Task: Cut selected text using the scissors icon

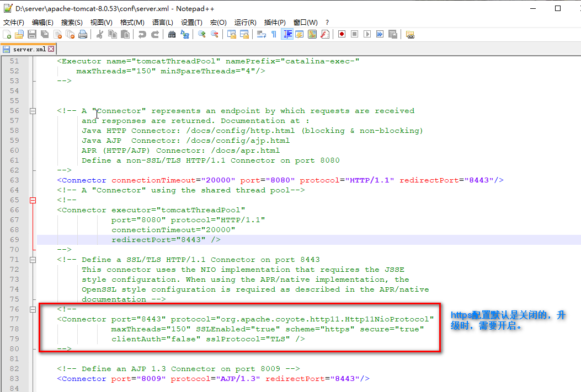Action: [x=100, y=34]
